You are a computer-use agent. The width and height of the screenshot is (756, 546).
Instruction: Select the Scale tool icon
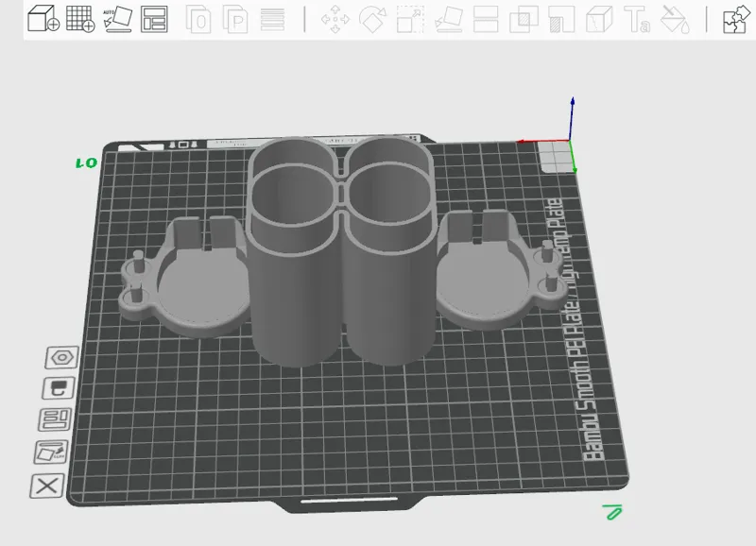[x=410, y=20]
